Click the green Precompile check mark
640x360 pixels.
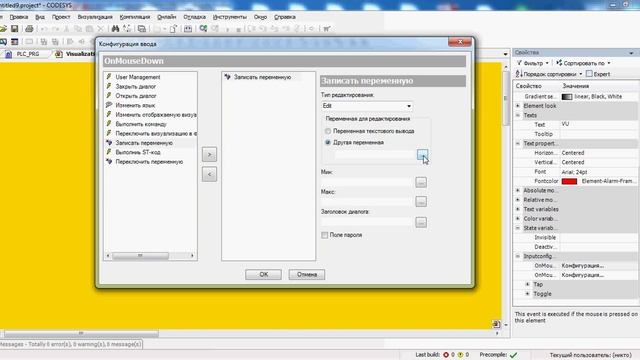point(513,355)
